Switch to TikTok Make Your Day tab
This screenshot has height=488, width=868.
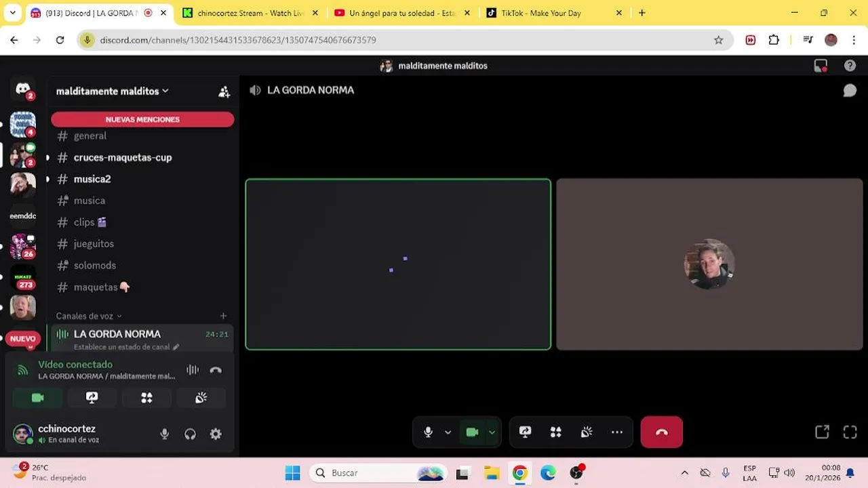[x=553, y=13]
